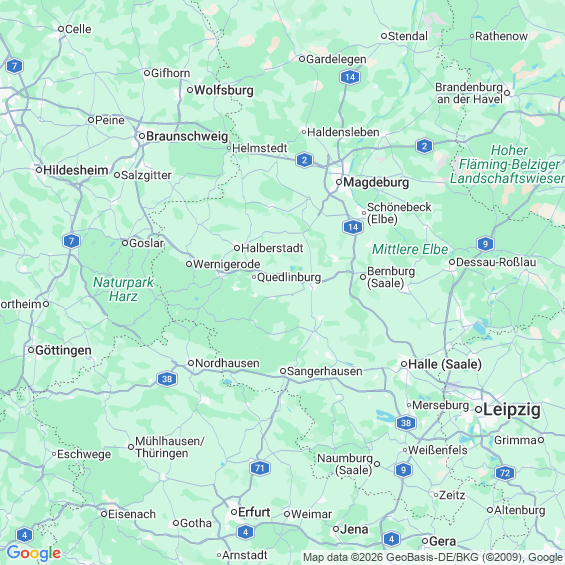Image resolution: width=565 pixels, height=565 pixels.
Task: Select the Braunschweig city label
Action: point(187,137)
